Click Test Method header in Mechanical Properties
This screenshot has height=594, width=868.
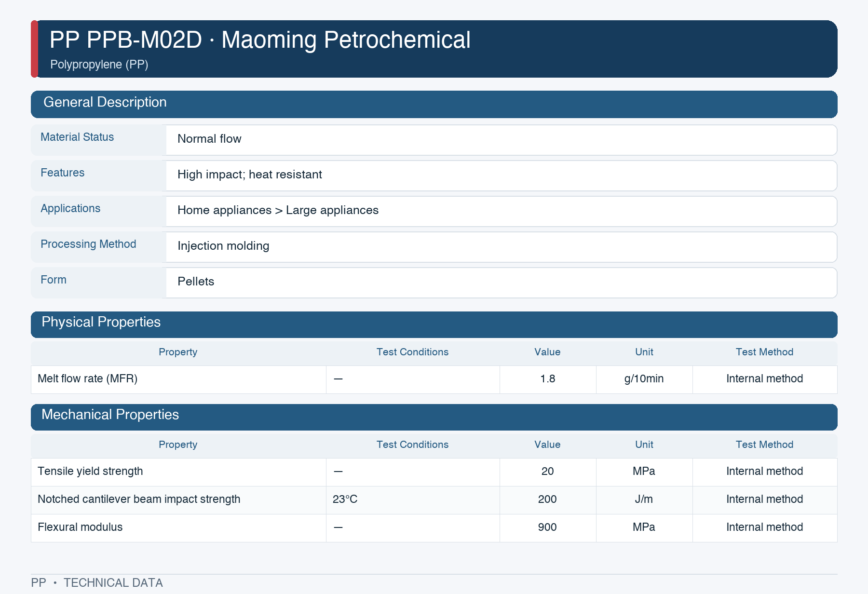(x=764, y=445)
